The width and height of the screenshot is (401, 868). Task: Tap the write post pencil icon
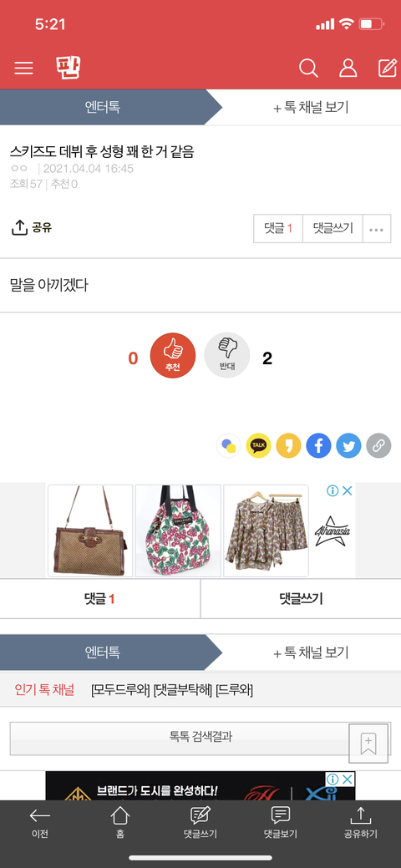(387, 68)
